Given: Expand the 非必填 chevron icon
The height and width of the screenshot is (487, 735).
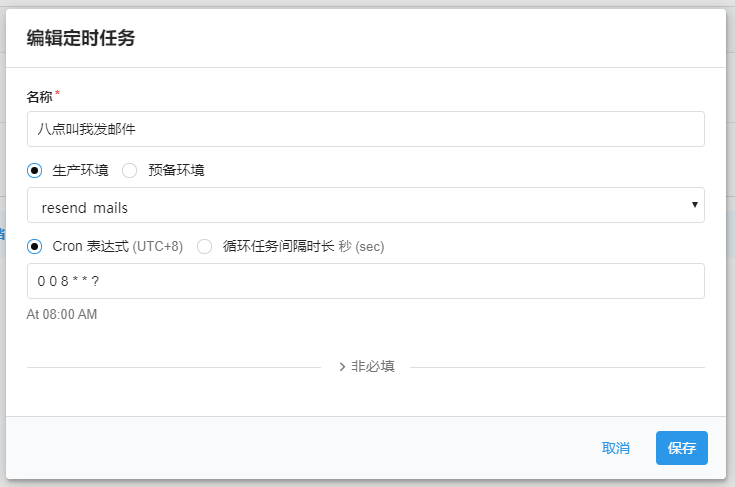Looking at the screenshot, I should [342, 367].
